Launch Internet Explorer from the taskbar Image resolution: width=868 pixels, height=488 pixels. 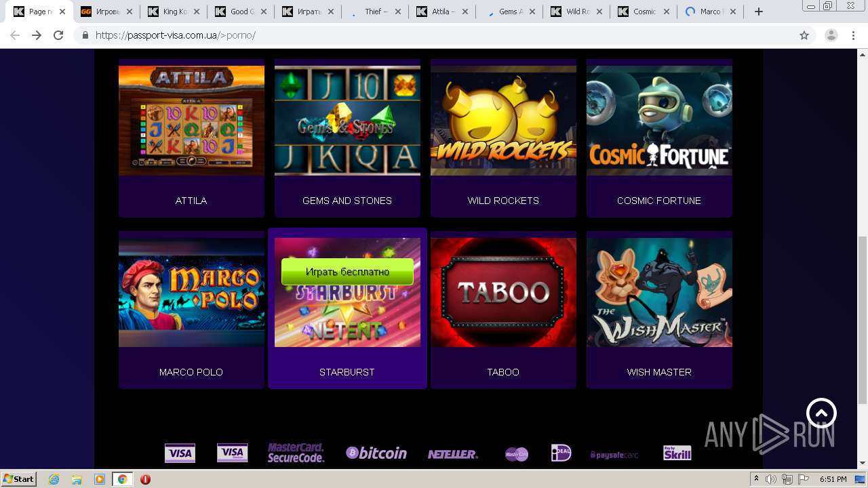point(54,479)
